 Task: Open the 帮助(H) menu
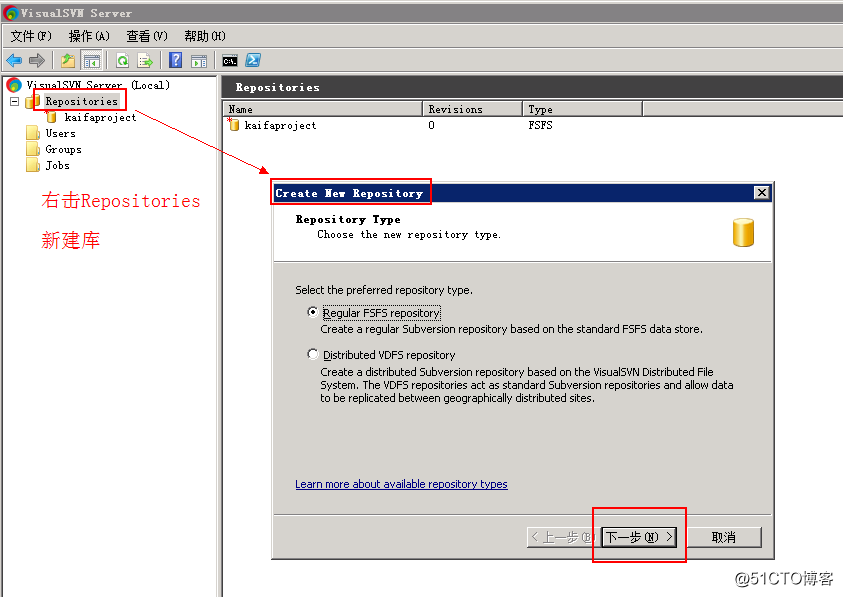pyautogui.click(x=205, y=36)
